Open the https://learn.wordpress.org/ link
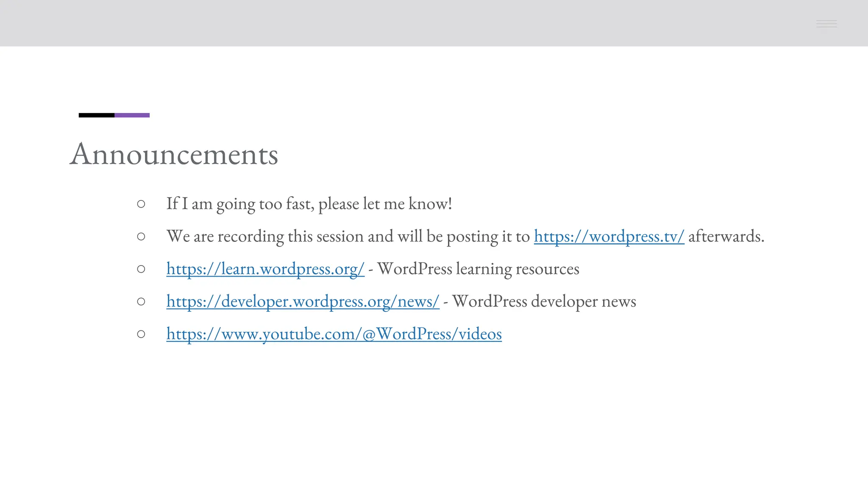Viewport: 868px width, 488px height. pos(265,269)
